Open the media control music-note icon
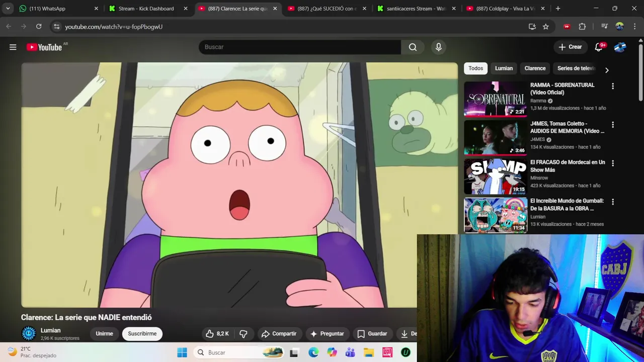 tap(605, 27)
